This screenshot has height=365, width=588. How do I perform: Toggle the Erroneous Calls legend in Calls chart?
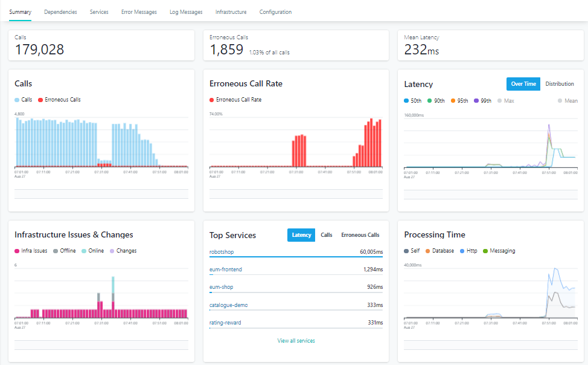[59, 100]
